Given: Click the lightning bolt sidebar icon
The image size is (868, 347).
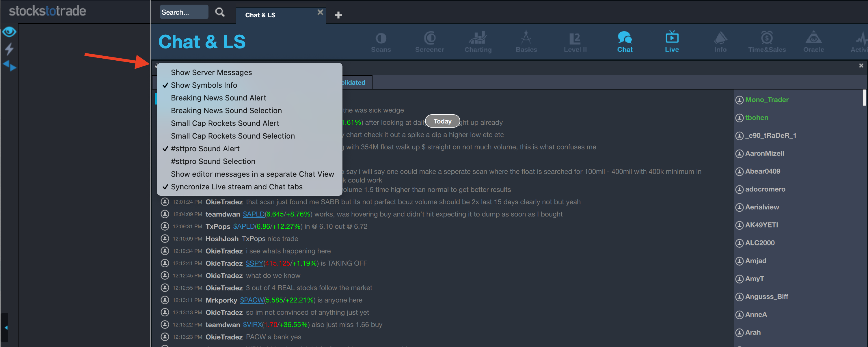Looking at the screenshot, I should coord(9,49).
